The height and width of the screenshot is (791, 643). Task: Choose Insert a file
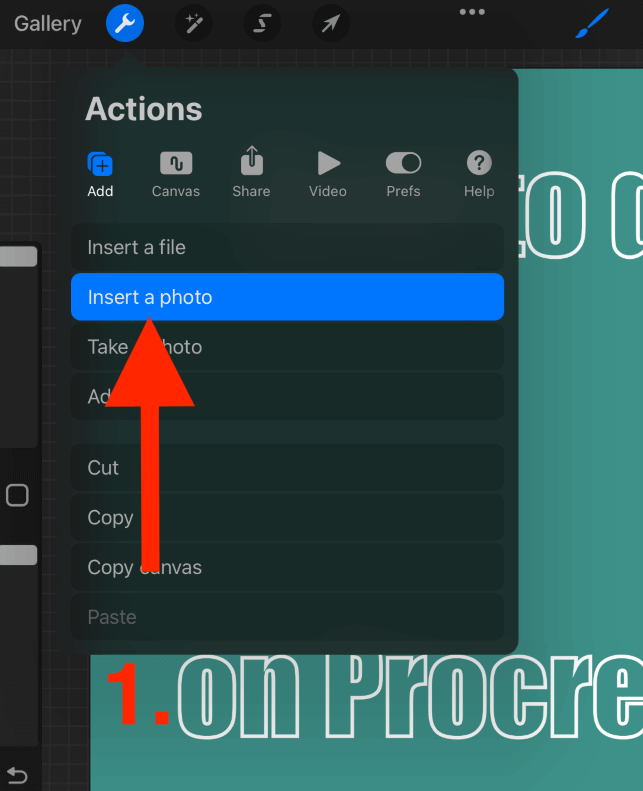click(287, 247)
